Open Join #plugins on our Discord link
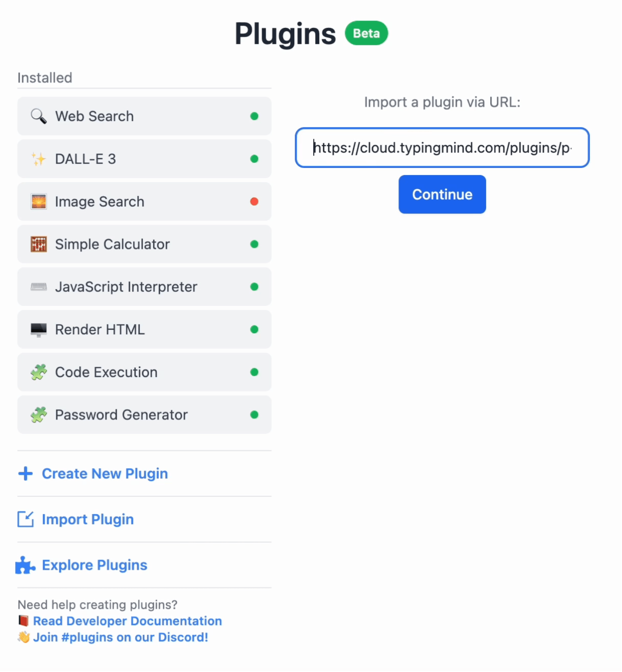This screenshot has width=622, height=672. click(120, 637)
